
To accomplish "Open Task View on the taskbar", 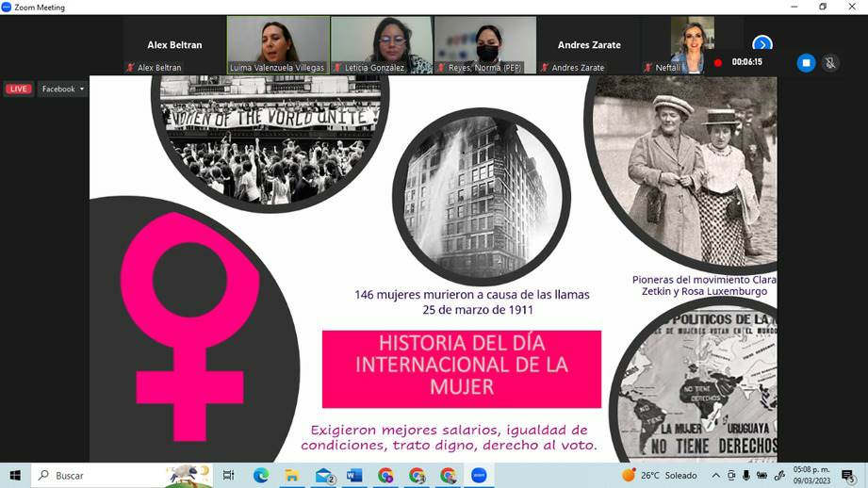I will [228, 475].
